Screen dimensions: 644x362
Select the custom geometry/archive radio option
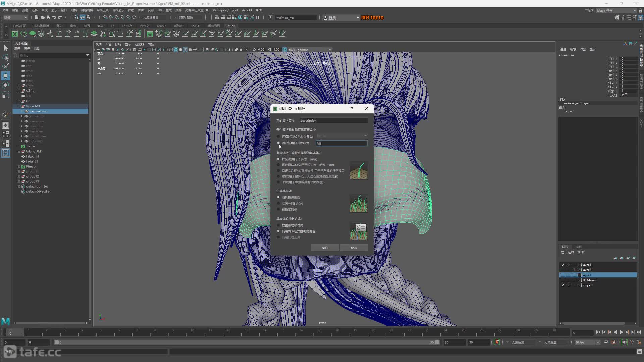pos(278,170)
